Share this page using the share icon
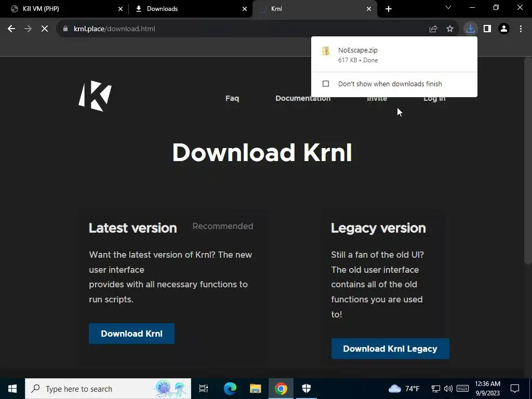 tap(433, 29)
